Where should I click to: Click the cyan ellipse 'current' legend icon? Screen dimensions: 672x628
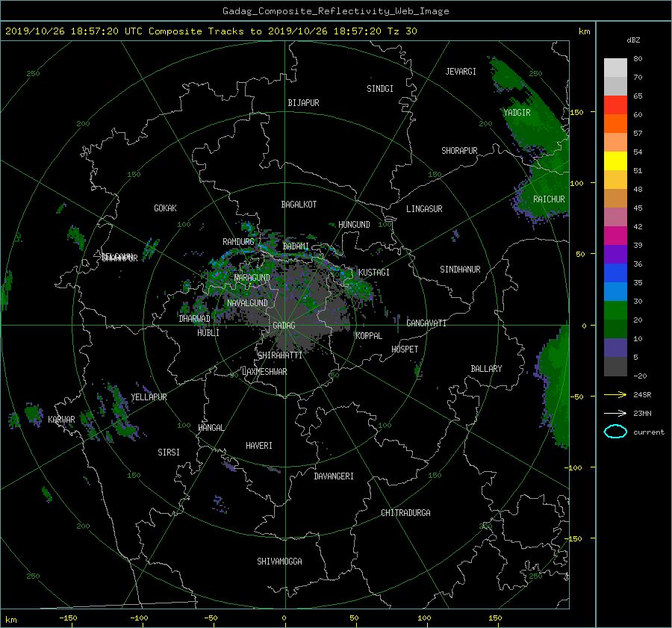tap(615, 432)
